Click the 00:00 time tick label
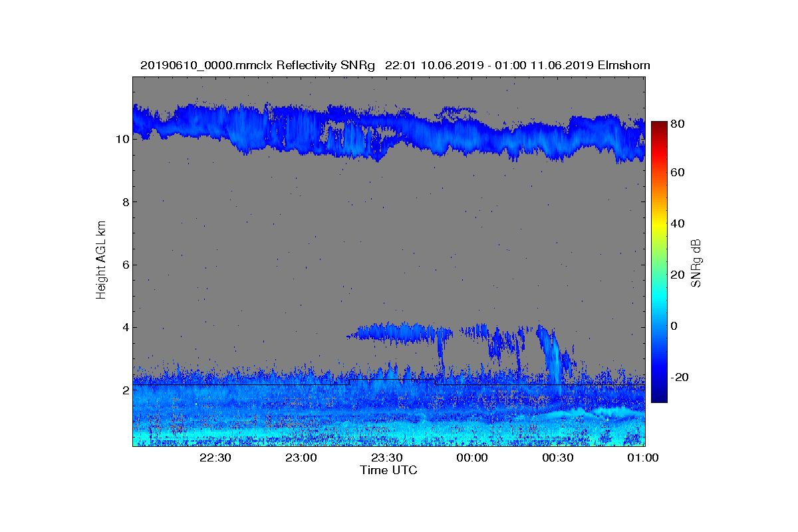Viewport: 798px width, 532px height. pos(472,458)
